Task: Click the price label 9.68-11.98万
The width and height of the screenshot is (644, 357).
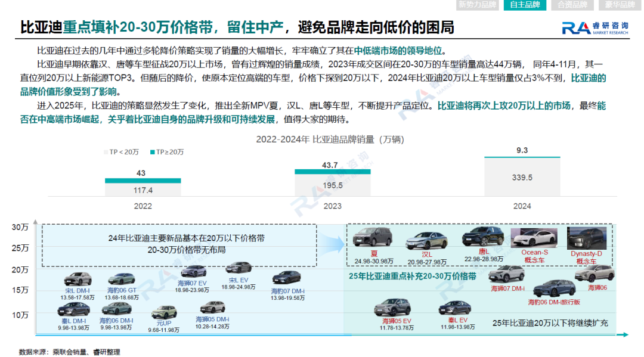Action: pyautogui.click(x=163, y=330)
